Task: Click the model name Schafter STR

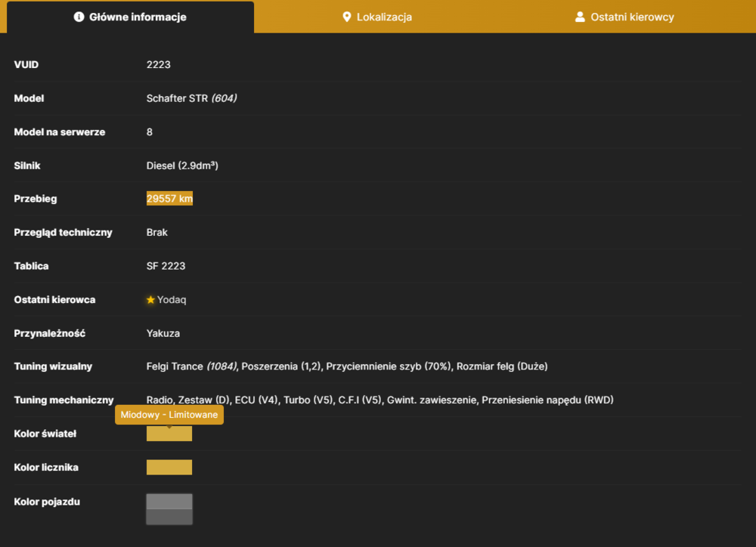Action: point(177,98)
